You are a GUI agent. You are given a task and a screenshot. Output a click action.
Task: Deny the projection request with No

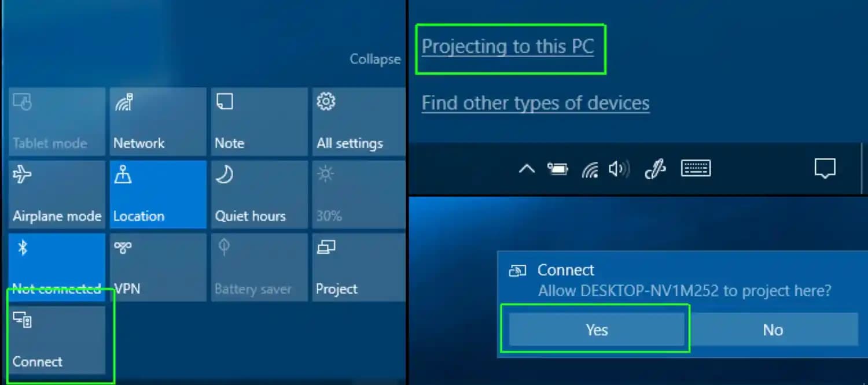pyautogui.click(x=773, y=329)
